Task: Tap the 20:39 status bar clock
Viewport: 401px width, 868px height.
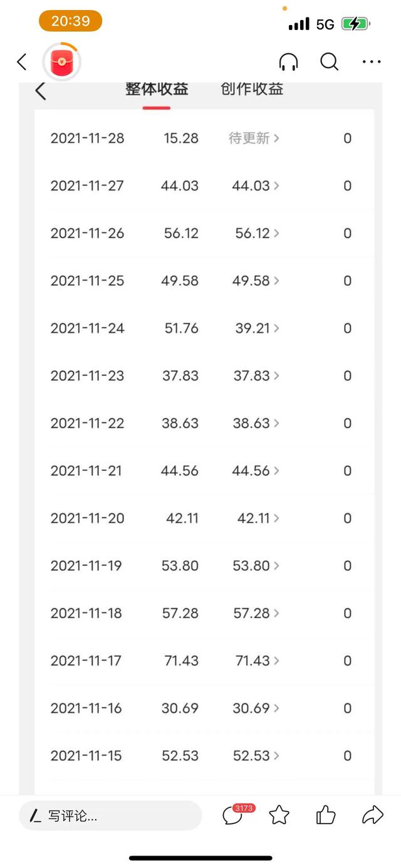Action: coord(70,21)
